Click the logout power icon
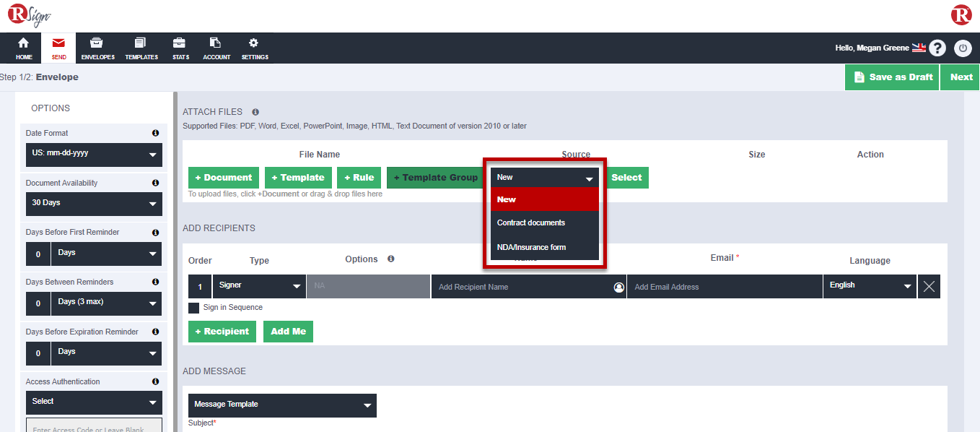Image resolution: width=980 pixels, height=432 pixels. coord(963,48)
